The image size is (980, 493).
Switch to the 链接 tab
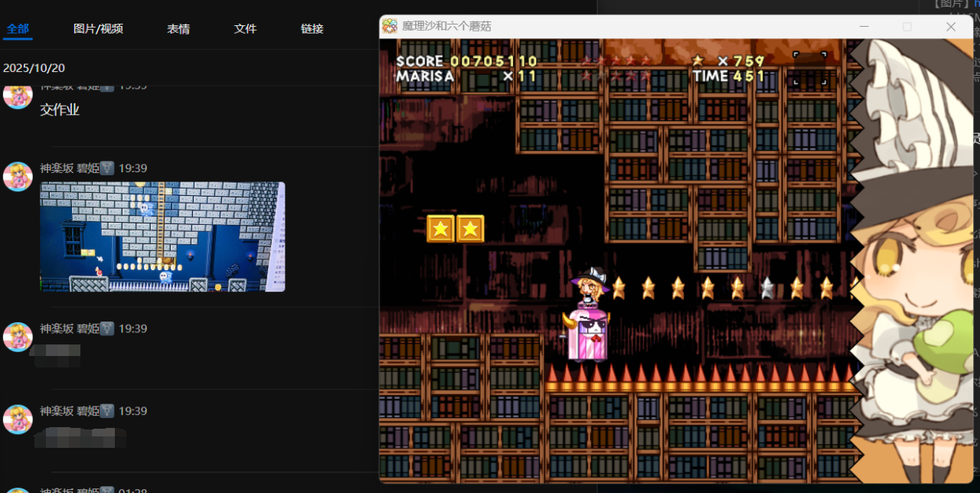click(312, 29)
